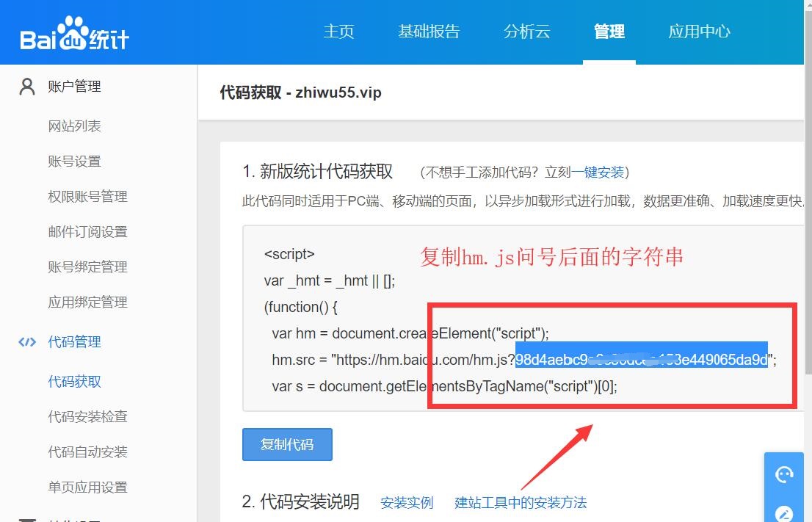812x522 pixels.
Task: Click the code line var _hmt
Action: coord(330,280)
